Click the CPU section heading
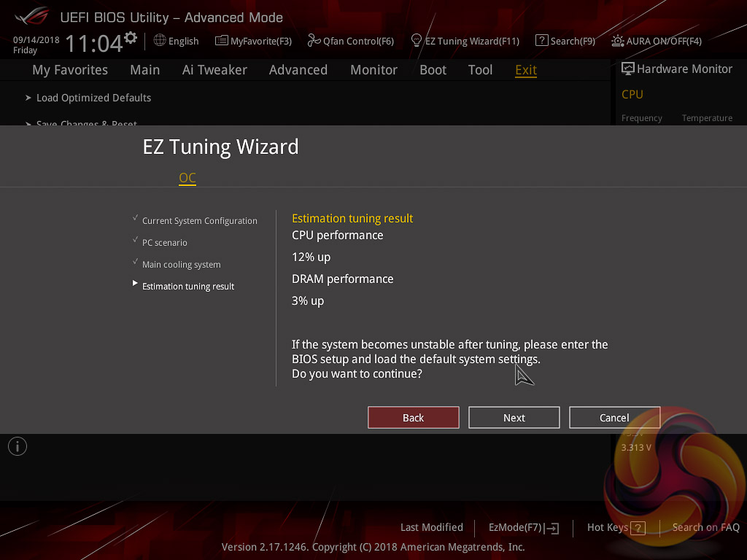This screenshot has width=747, height=560. pyautogui.click(x=632, y=94)
